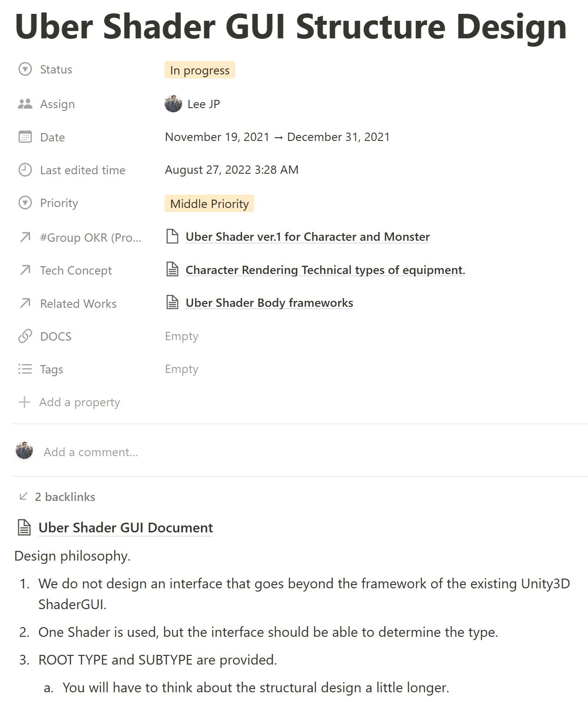This screenshot has width=588, height=702.
Task: Open the In progress status selector
Action: pyautogui.click(x=200, y=70)
